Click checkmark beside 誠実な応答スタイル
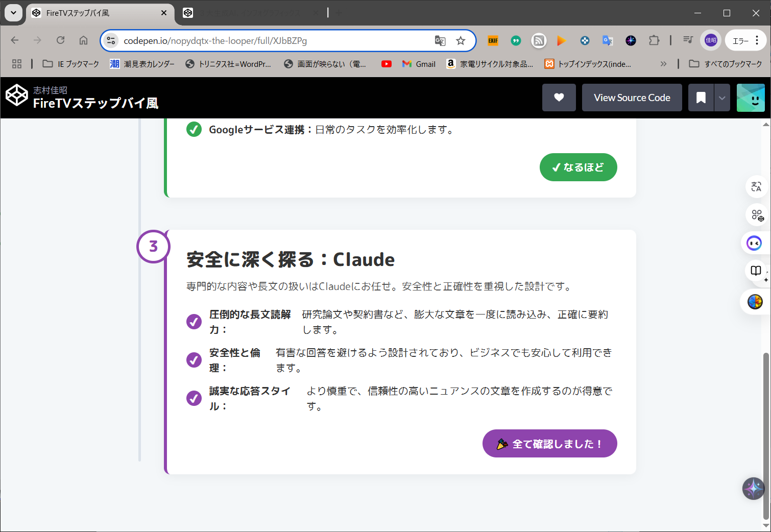The width and height of the screenshot is (771, 532). point(194,398)
